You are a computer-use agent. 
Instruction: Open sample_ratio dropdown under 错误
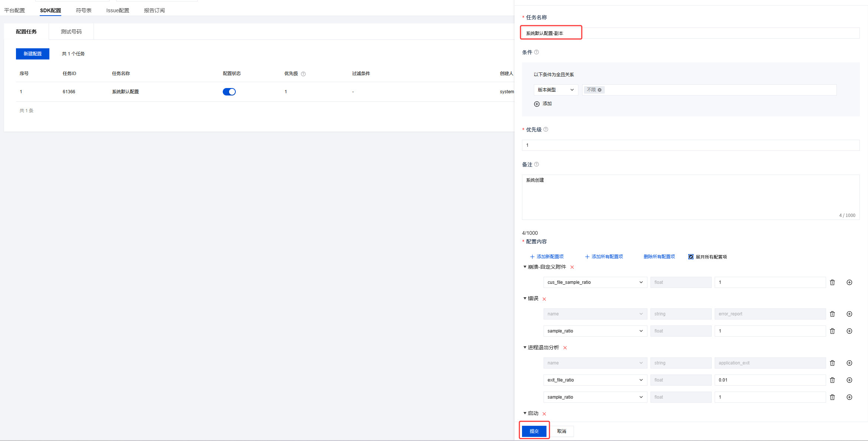point(595,331)
